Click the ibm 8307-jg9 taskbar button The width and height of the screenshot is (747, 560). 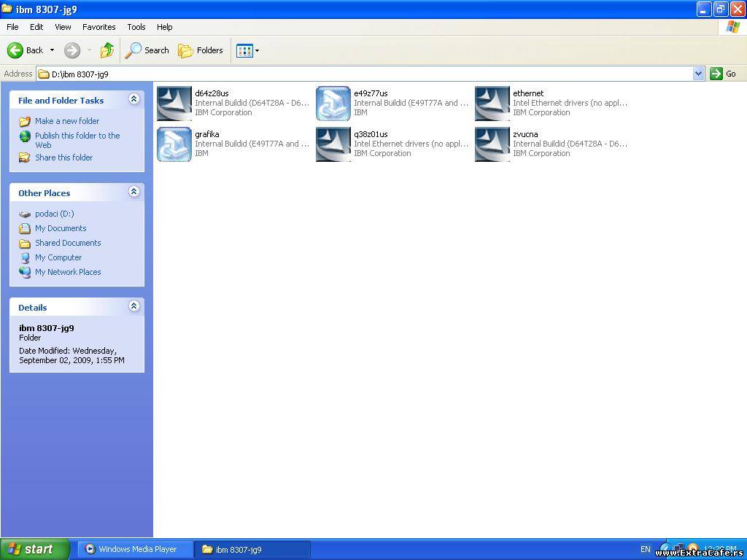coord(252,549)
